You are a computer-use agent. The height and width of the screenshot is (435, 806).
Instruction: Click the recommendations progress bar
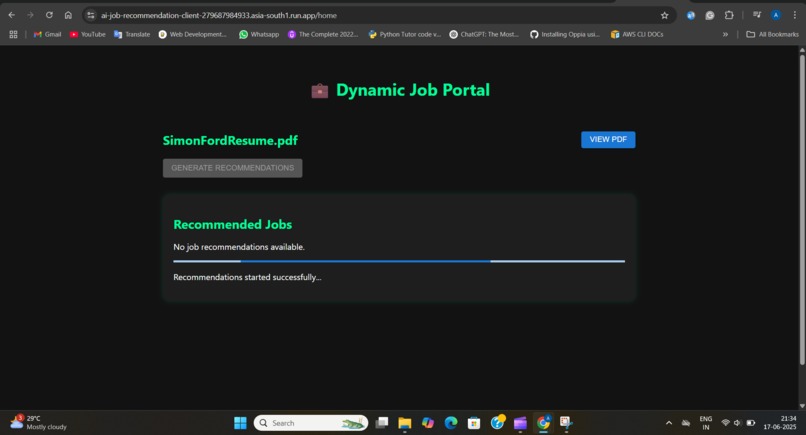click(399, 261)
